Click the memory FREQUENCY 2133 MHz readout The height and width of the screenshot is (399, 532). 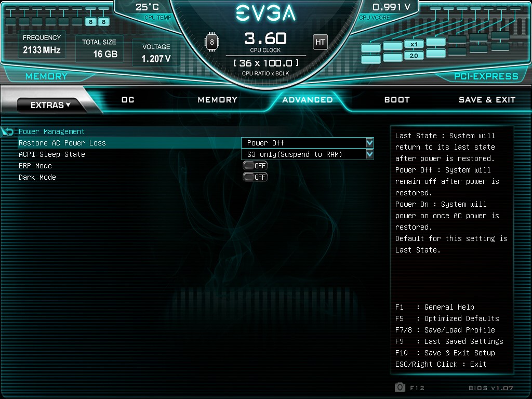tap(42, 45)
